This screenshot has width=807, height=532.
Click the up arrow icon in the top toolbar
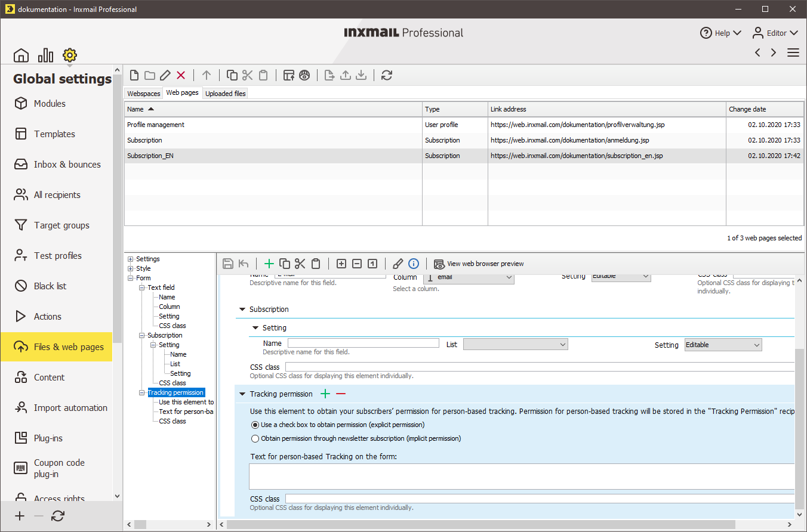[x=207, y=75]
